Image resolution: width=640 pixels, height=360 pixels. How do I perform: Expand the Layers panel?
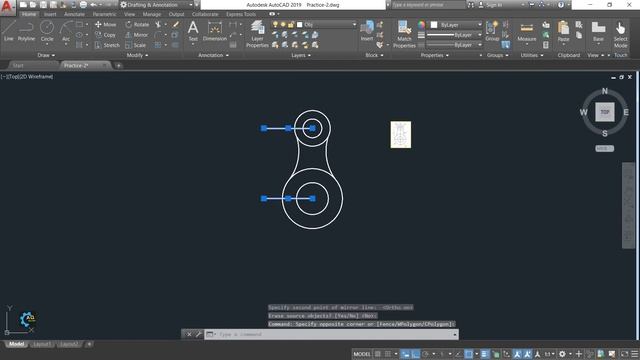click(x=301, y=55)
